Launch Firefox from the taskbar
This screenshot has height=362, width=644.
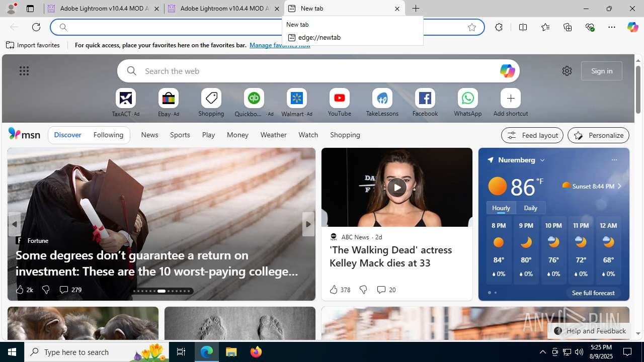pos(256,352)
